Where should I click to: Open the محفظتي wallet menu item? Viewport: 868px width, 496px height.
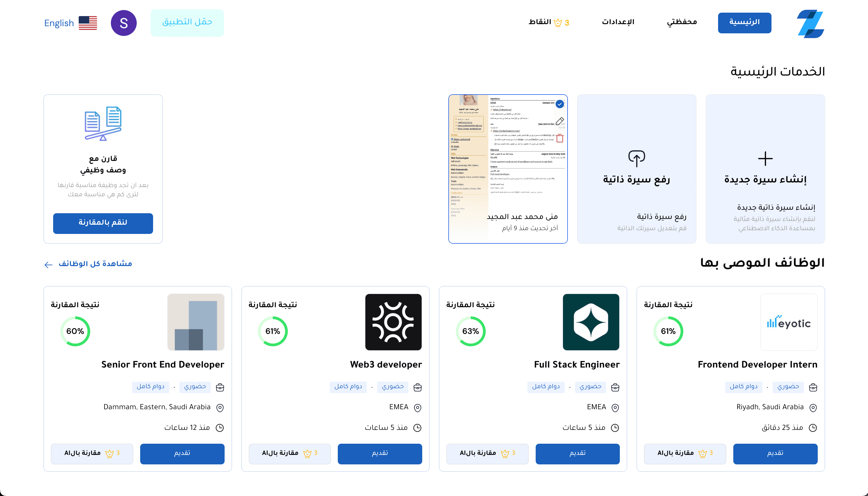tap(682, 22)
